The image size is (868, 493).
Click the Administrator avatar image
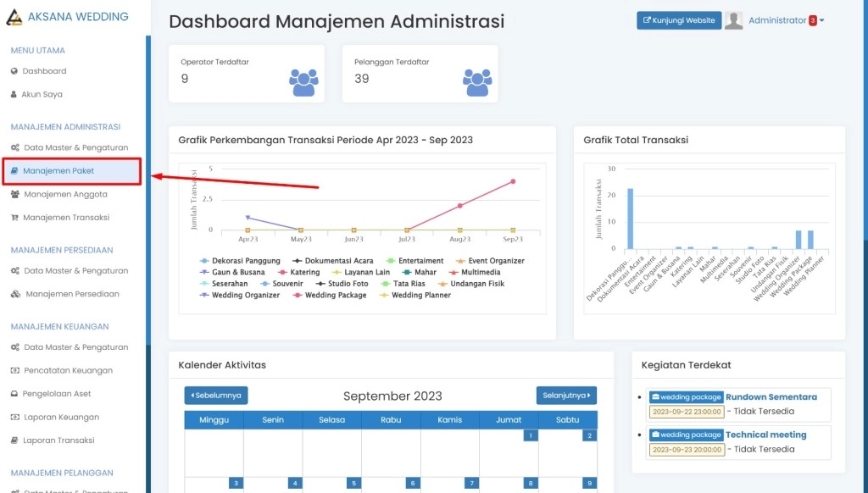pos(734,20)
